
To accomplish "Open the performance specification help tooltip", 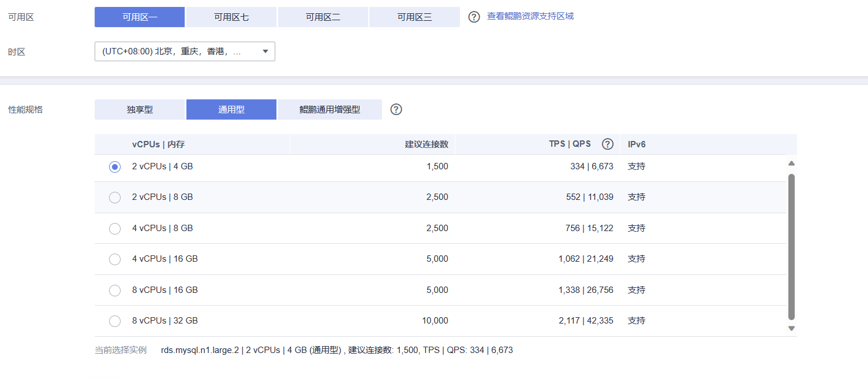I will click(395, 109).
